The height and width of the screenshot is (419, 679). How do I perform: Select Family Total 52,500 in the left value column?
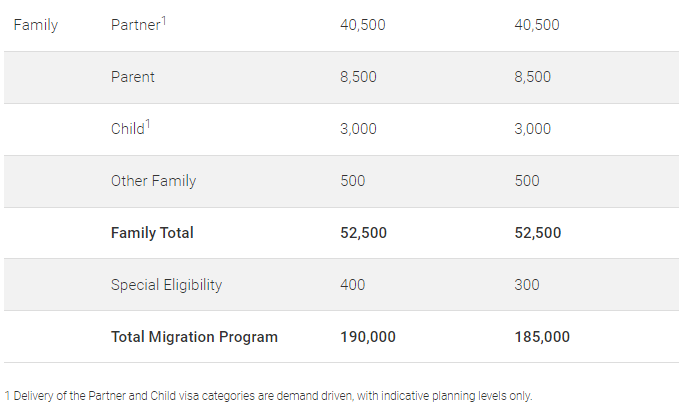click(x=364, y=233)
